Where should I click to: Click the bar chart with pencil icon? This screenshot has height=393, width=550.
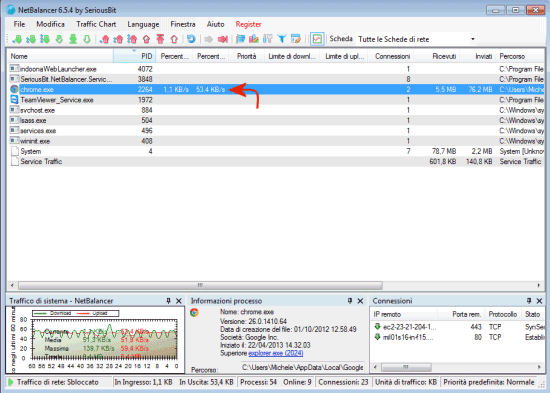tap(254, 39)
